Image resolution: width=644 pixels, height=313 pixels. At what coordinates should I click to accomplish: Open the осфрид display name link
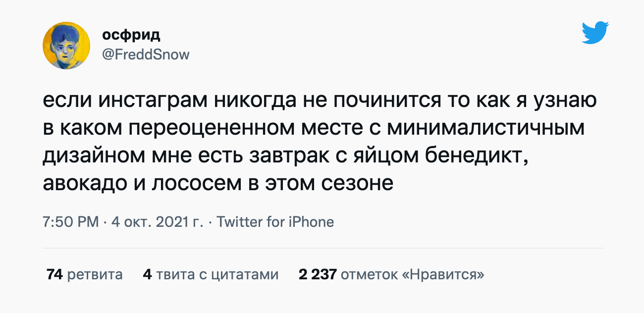pyautogui.click(x=131, y=35)
